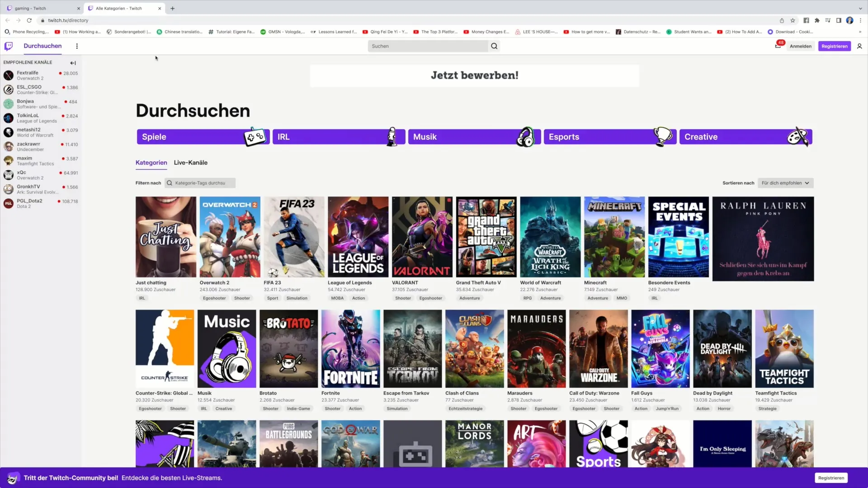Select the Kategorien tab

pyautogui.click(x=151, y=163)
